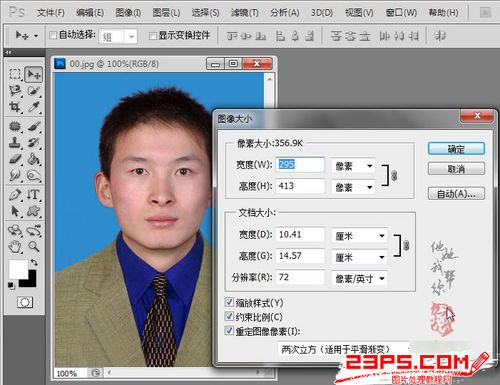
Task: Click Distribute Bottom Edges icon
Action: click(x=365, y=36)
